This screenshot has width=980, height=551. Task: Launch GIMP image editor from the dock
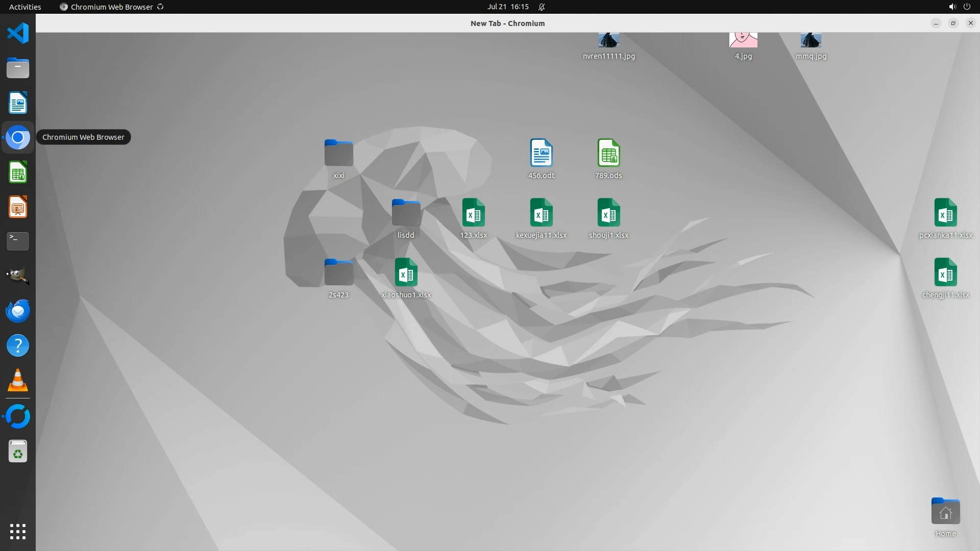[x=18, y=276]
